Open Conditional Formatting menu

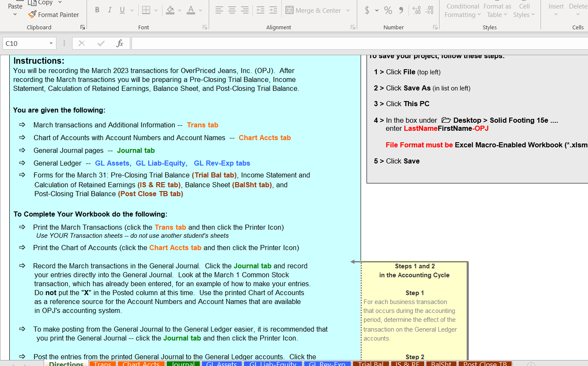[x=462, y=10]
